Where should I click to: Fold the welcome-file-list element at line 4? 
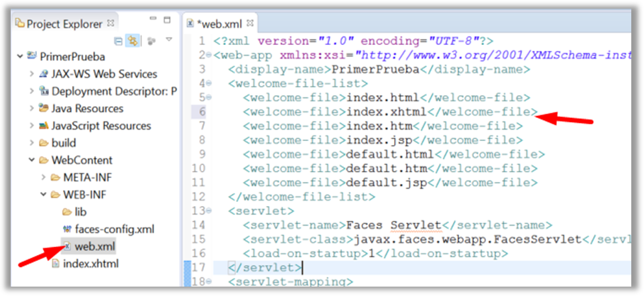point(208,83)
